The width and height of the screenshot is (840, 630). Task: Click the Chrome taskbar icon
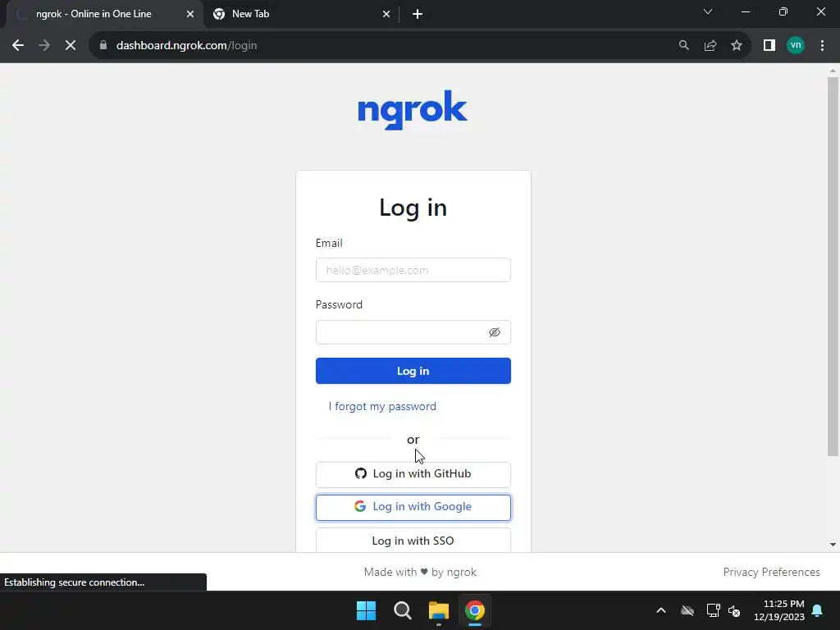(475, 610)
